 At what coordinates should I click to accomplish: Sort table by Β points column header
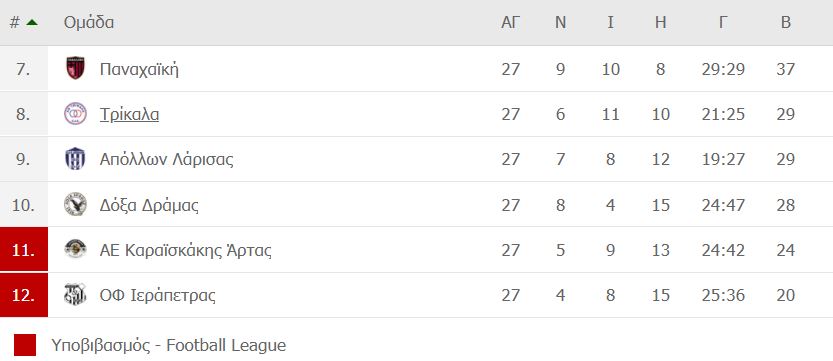[x=786, y=22]
